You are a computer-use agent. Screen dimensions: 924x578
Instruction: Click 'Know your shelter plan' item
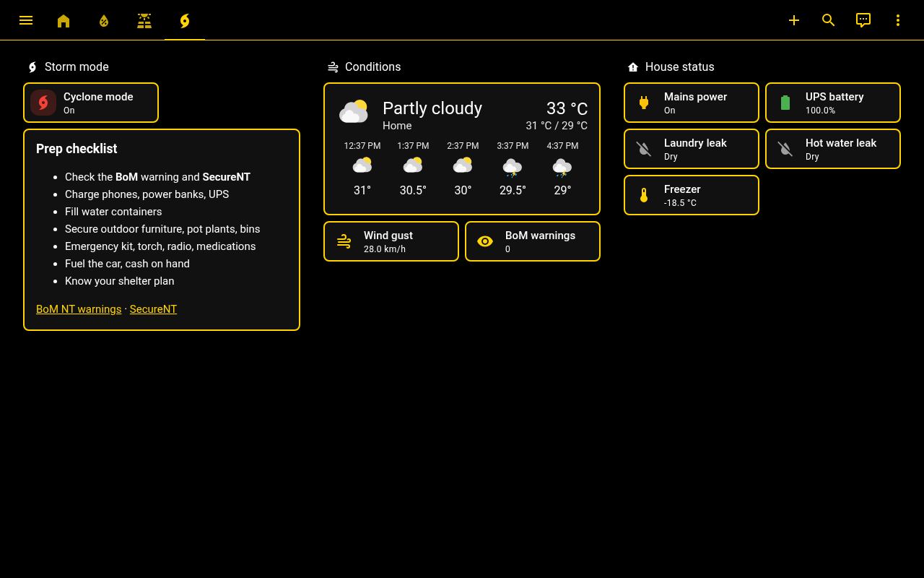click(119, 281)
